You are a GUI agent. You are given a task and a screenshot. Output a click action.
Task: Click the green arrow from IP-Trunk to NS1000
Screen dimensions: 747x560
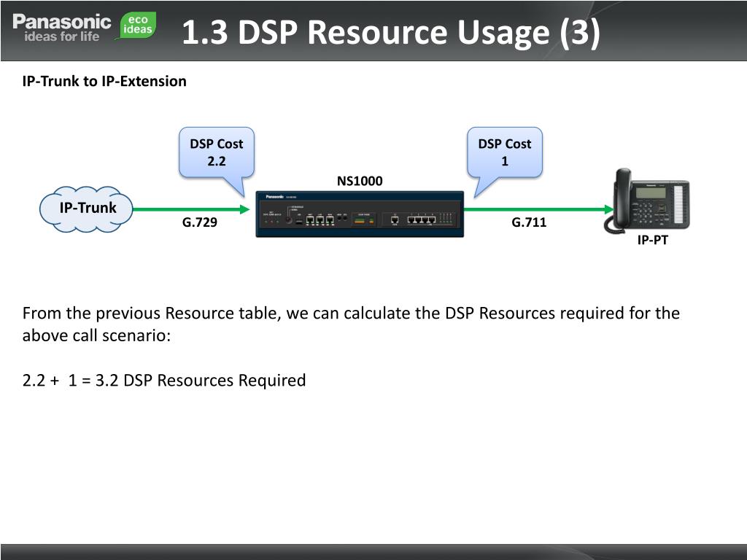coord(192,209)
